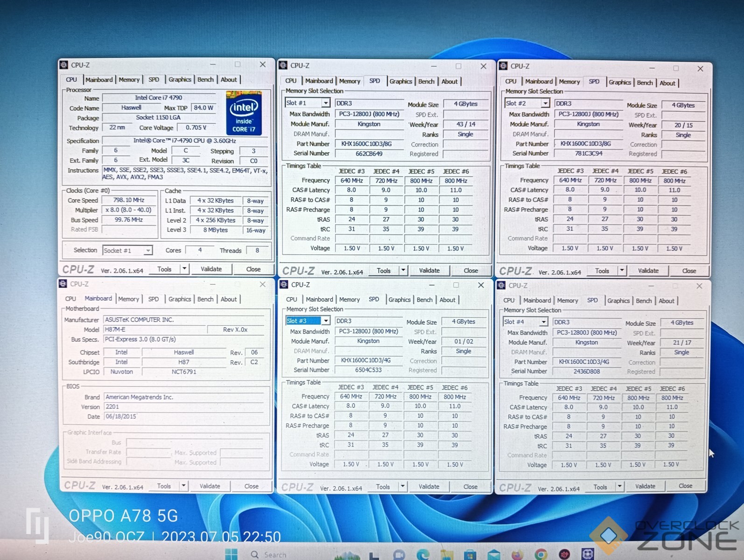
Task: Launch Google Chrome from the taskbar
Action: pyautogui.click(x=541, y=554)
